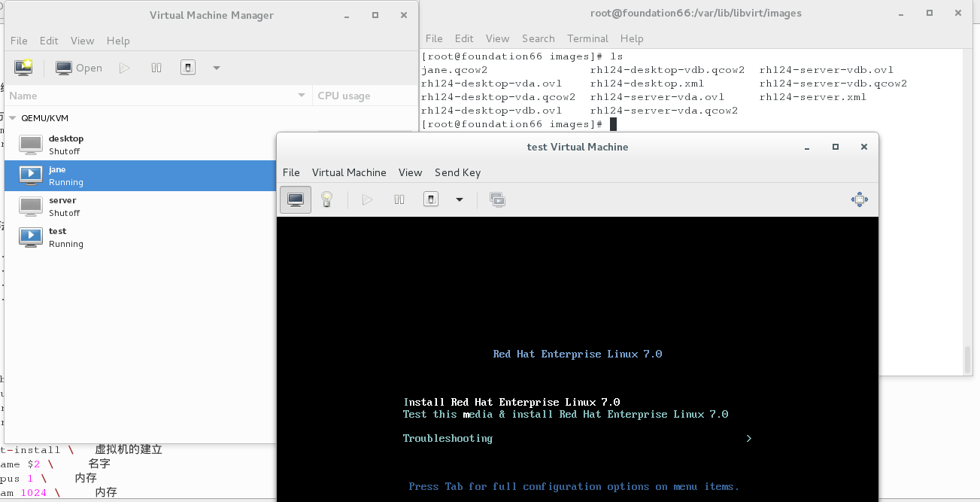The width and height of the screenshot is (980, 502).
Task: Click rh124-desktop.xml in the terminal output
Action: click(x=647, y=84)
